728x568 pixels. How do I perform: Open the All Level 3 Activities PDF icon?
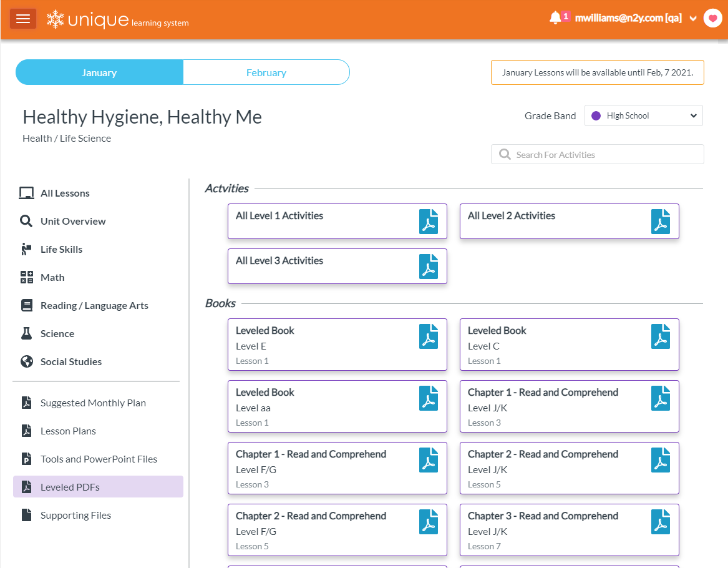pyautogui.click(x=429, y=267)
